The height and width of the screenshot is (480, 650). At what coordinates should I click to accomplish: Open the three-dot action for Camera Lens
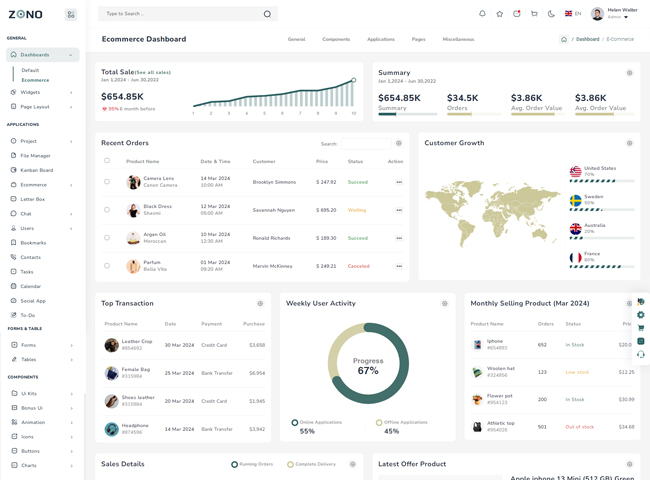point(398,182)
